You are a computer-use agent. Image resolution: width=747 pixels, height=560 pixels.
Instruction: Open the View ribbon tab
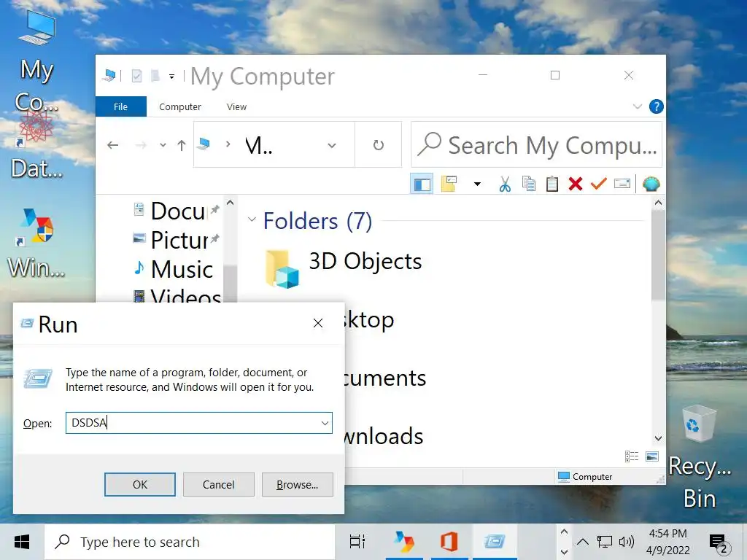pyautogui.click(x=237, y=106)
